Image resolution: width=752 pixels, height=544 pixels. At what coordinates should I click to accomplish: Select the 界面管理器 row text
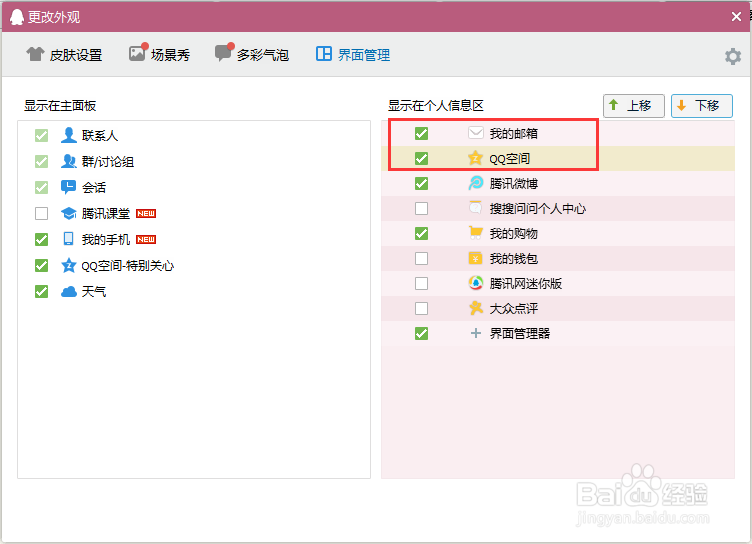coord(520,333)
